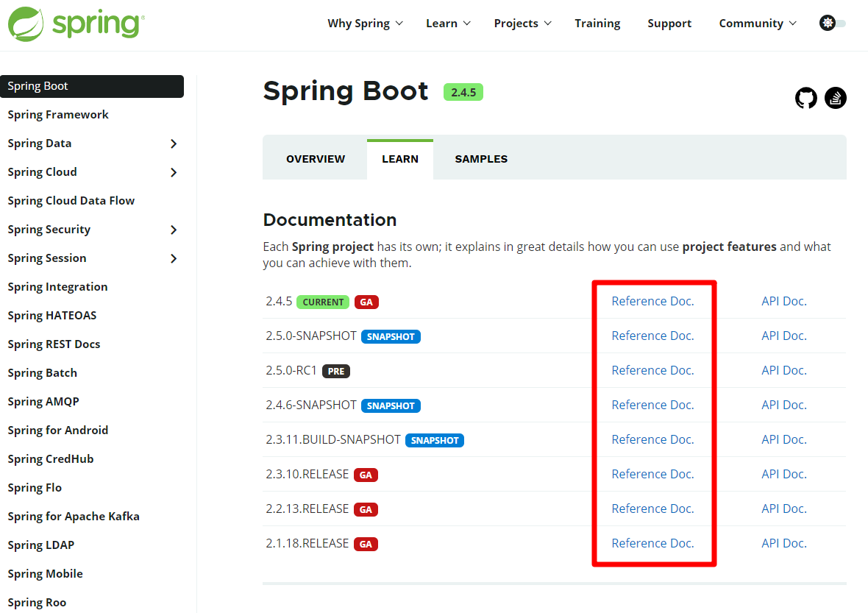868x613 pixels.
Task: Open API Doc. for 2.1.18.RELEASE
Action: pyautogui.click(x=784, y=544)
